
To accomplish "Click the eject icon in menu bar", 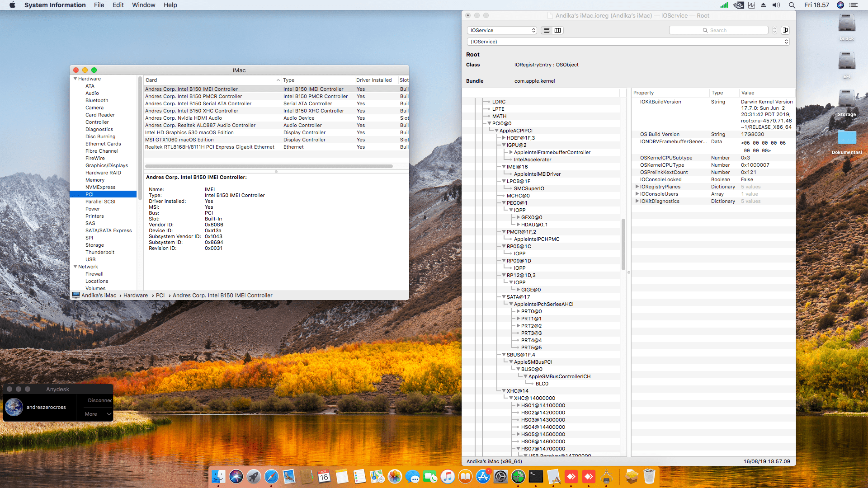I will 764,5.
